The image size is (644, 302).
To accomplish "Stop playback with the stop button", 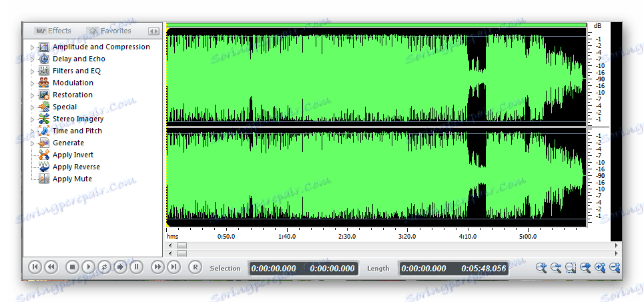I will tap(72, 267).
